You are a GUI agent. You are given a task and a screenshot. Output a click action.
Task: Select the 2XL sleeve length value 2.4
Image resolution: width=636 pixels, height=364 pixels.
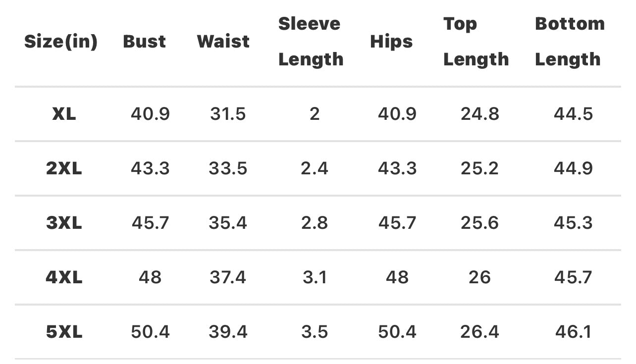(x=315, y=169)
